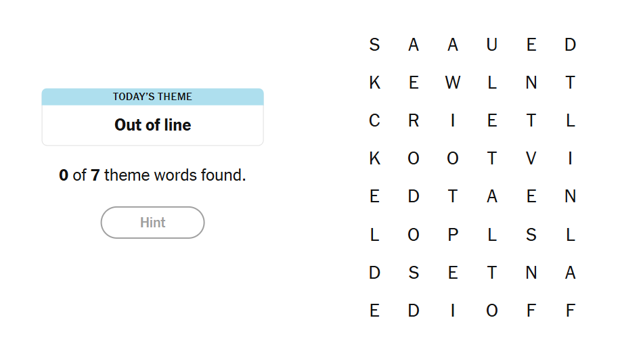
Task: Select the letter U in the top row
Action: [492, 45]
